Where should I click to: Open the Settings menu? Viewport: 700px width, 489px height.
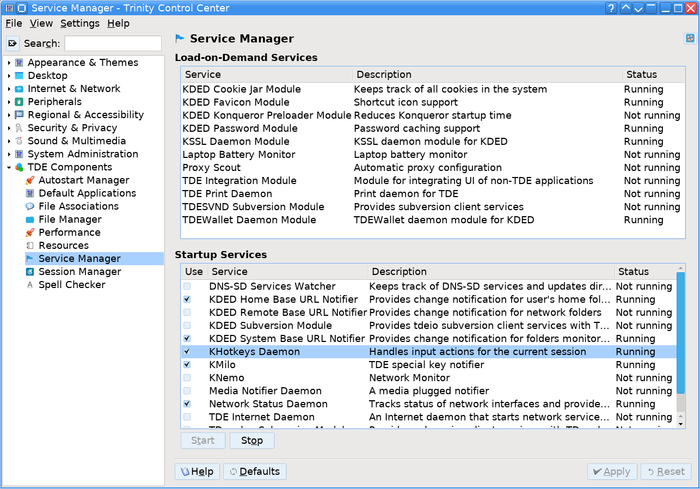click(79, 23)
